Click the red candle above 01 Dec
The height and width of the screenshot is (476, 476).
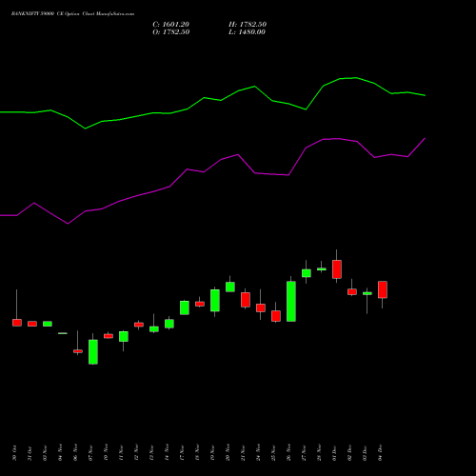pos(337,269)
